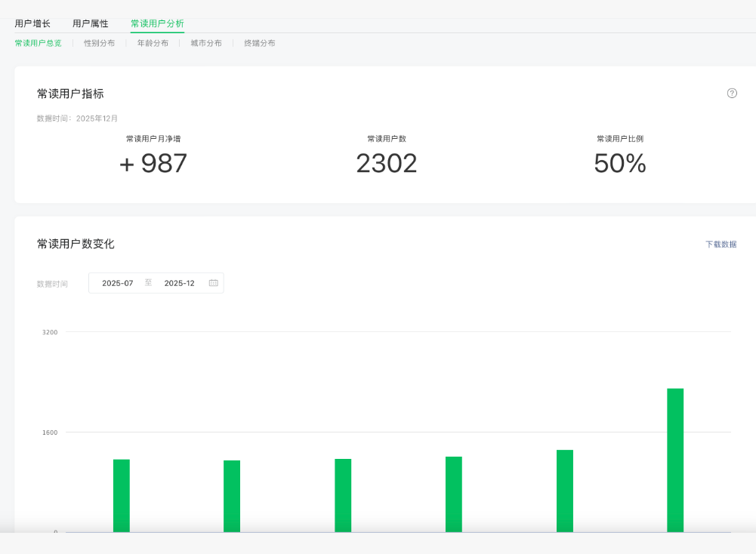The image size is (756, 554).
Task: Select the 常读用户总览 sub-tab
Action: 39,44
